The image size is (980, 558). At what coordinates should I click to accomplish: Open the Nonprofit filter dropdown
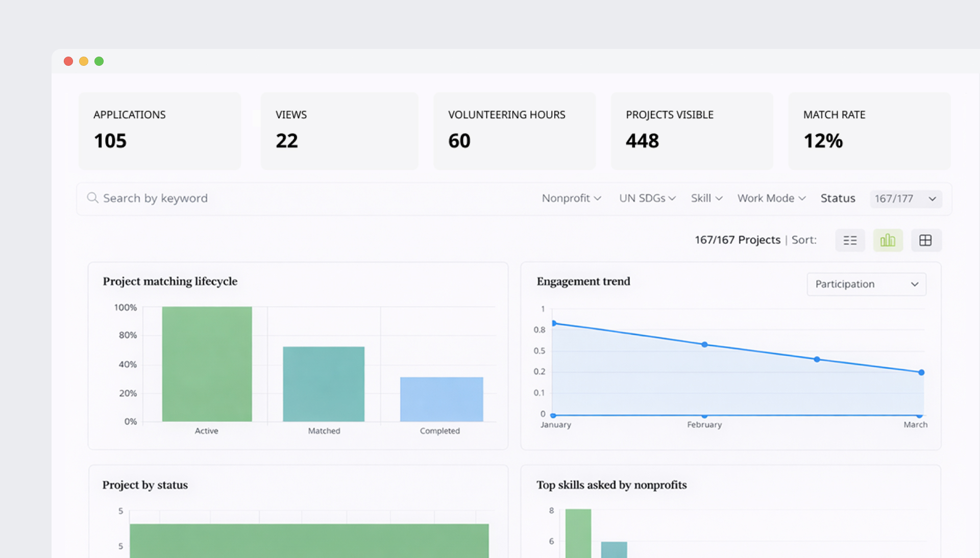tap(571, 198)
